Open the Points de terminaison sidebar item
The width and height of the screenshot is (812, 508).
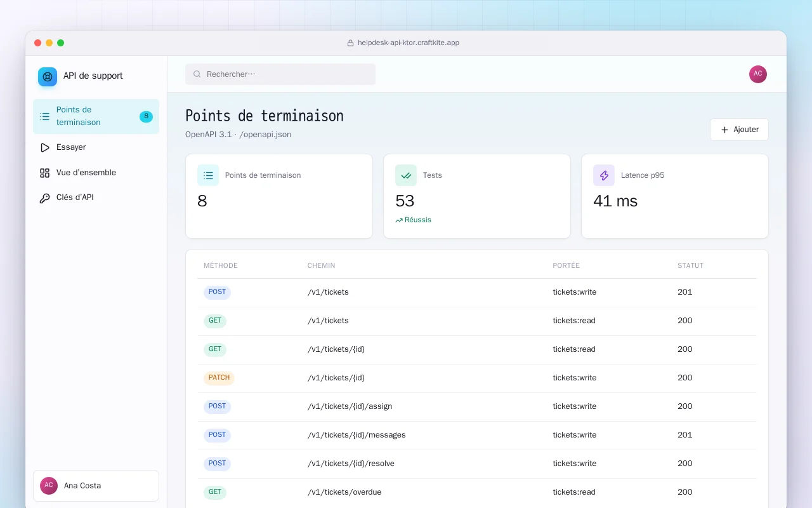pyautogui.click(x=96, y=116)
